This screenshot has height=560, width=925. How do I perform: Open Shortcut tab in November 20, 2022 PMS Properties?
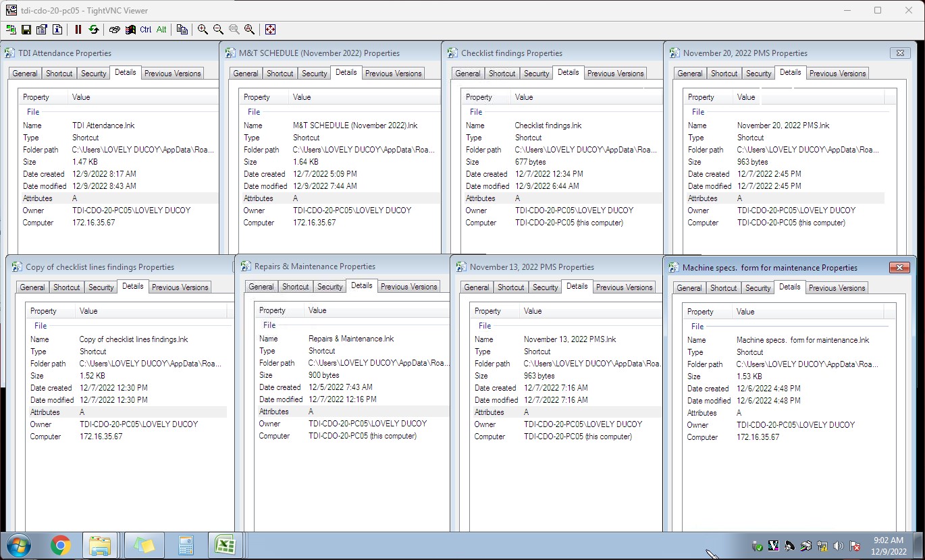(724, 74)
